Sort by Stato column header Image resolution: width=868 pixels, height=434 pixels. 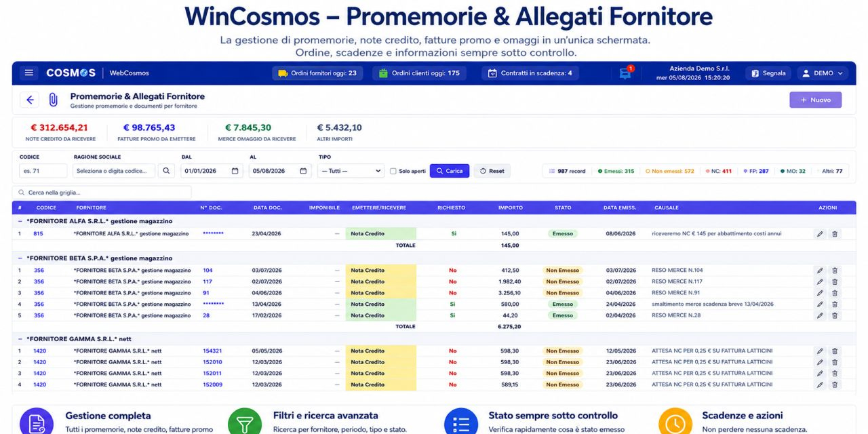coord(563,208)
